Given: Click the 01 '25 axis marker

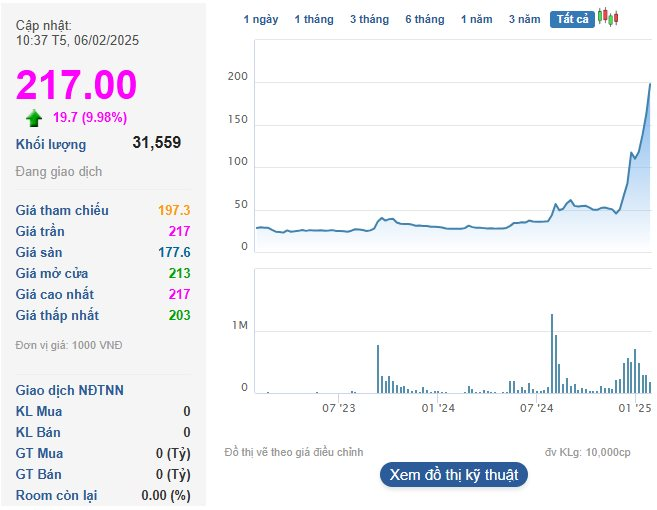Looking at the screenshot, I should click(x=635, y=408).
